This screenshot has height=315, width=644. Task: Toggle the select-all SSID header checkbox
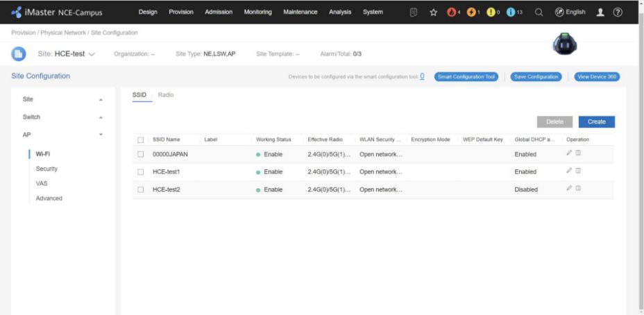tap(140, 140)
